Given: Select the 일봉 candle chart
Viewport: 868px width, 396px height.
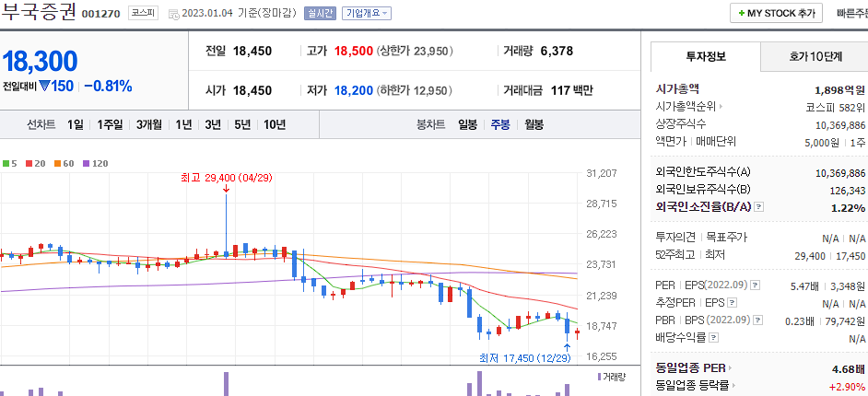Looking at the screenshot, I should [x=467, y=125].
